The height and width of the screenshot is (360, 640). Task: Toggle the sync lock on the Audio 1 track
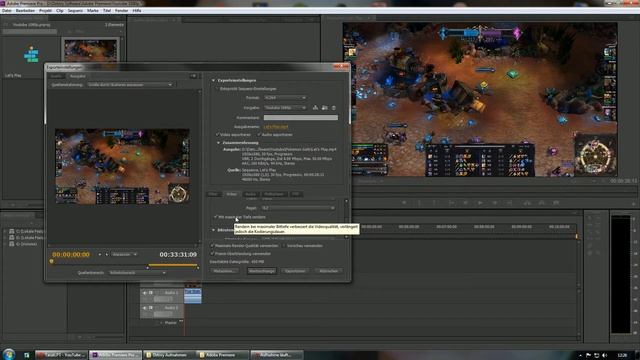click(x=151, y=293)
